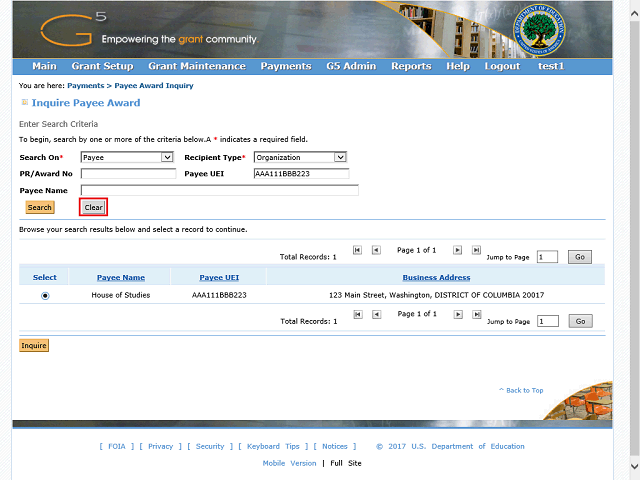
Task: Open the Search On dropdown
Action: tap(127, 157)
